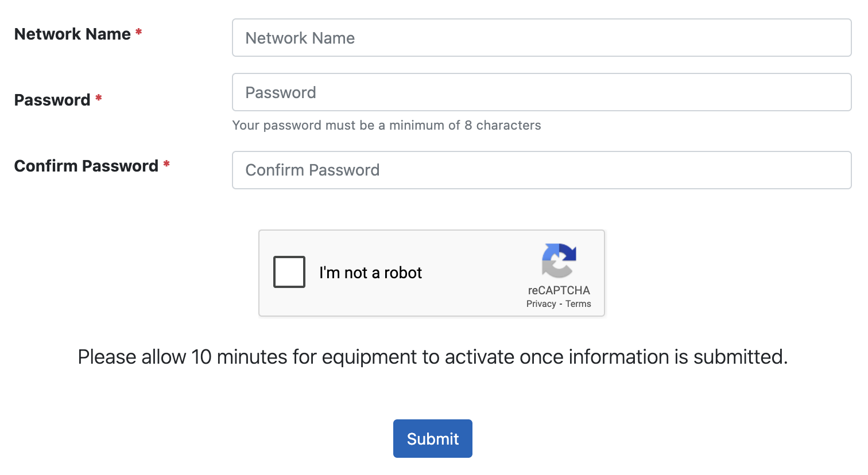Click the Network Name placeholder text

pyautogui.click(x=300, y=38)
